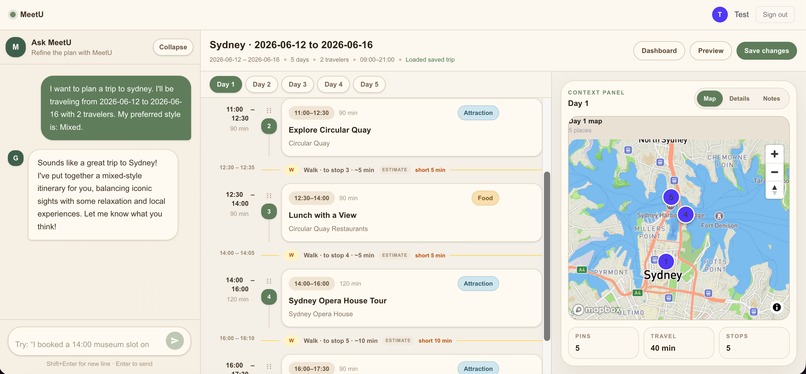Click the Ask MeetU assistant avatar M
This screenshot has height=374, width=806.
click(x=15, y=47)
